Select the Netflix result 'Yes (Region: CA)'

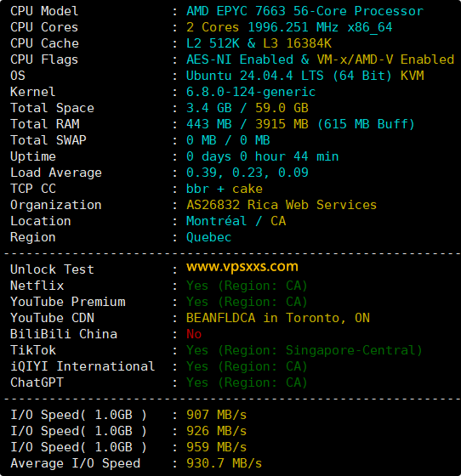tap(247, 286)
